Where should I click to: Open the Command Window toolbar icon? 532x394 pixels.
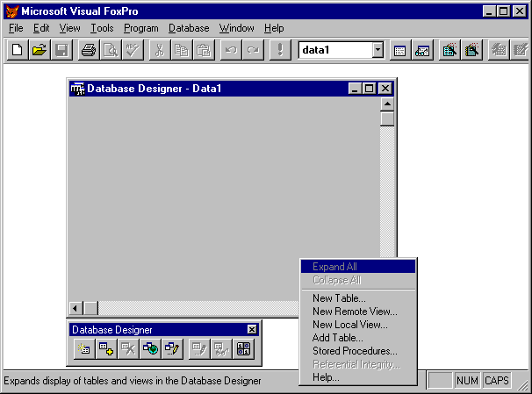click(400, 50)
